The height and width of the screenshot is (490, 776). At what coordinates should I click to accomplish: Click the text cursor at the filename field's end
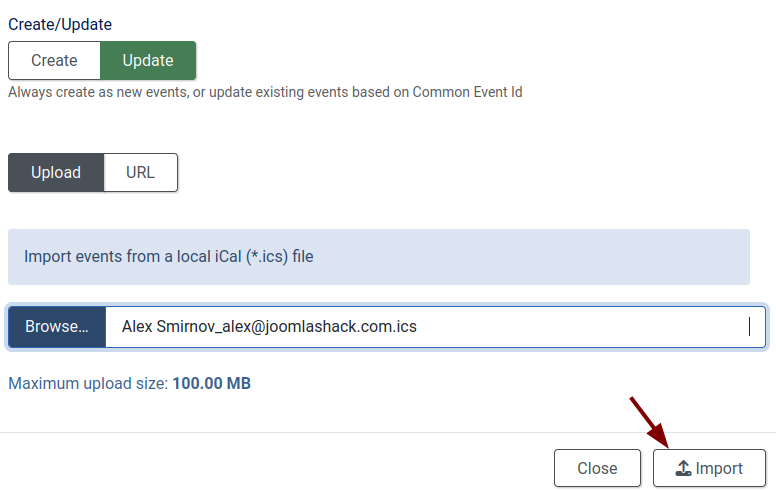click(x=749, y=326)
